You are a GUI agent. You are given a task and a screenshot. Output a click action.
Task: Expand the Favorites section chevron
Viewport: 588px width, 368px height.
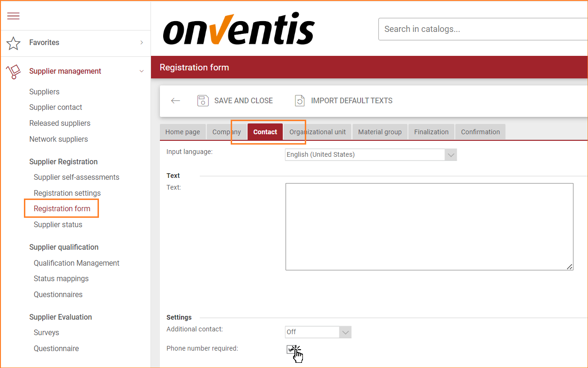(x=142, y=43)
